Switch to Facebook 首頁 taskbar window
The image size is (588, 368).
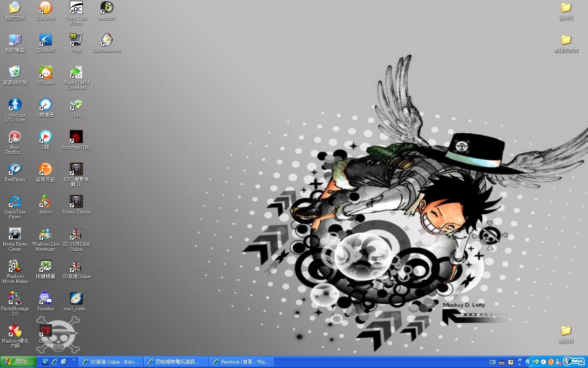(241, 362)
